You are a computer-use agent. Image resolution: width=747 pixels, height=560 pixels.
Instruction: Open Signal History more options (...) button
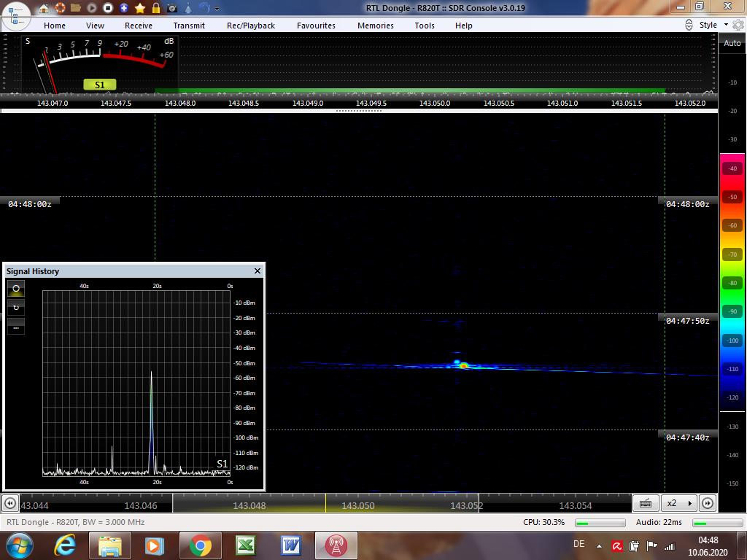pos(16,327)
